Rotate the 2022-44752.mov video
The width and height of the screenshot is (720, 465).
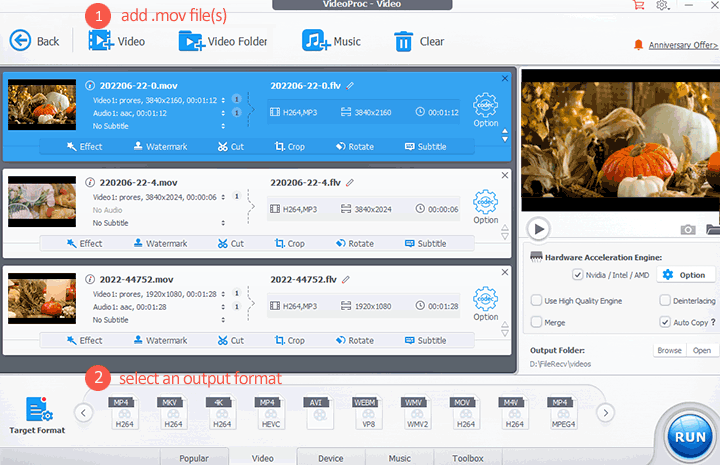[354, 341]
